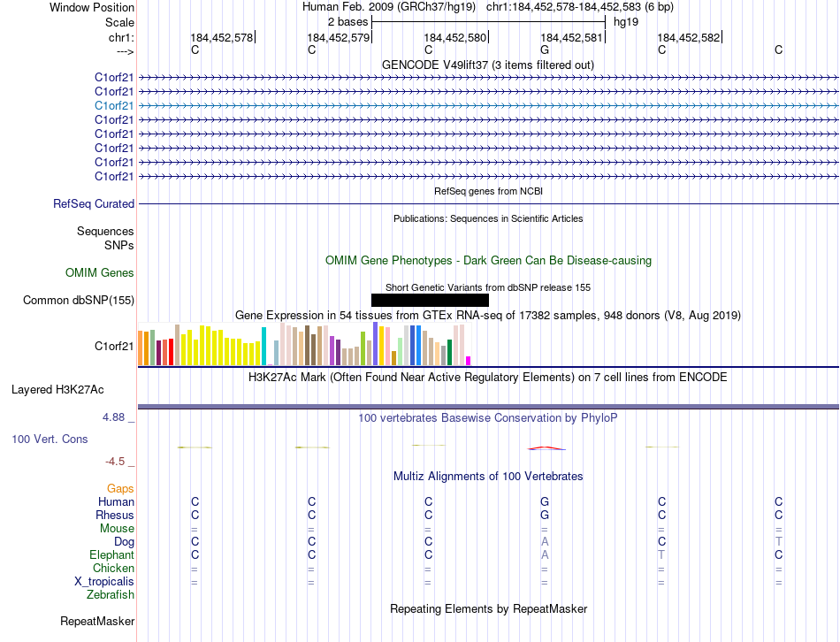Click the 4.88 PhyloP upper limit value
The height and width of the screenshot is (642, 840).
coord(113,417)
